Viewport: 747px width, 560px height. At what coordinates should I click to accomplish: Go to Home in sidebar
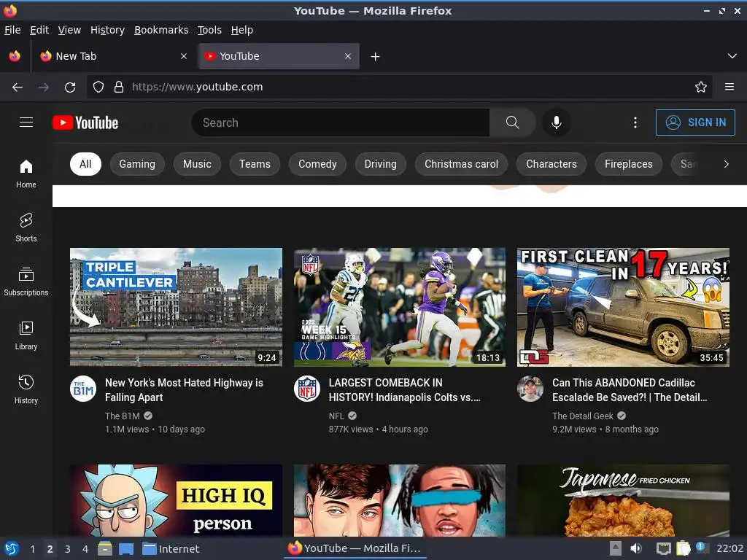click(26, 174)
